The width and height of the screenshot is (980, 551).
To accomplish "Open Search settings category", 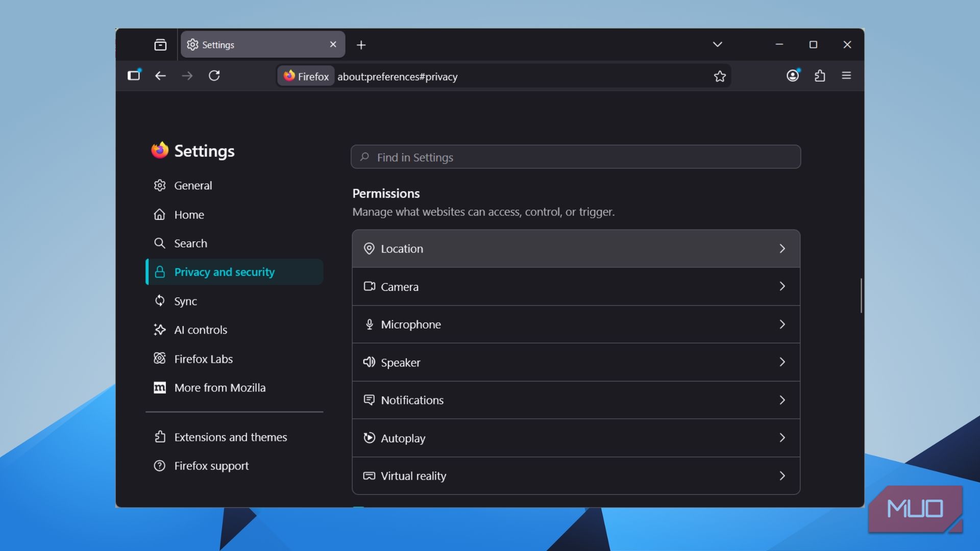I will tap(234, 243).
